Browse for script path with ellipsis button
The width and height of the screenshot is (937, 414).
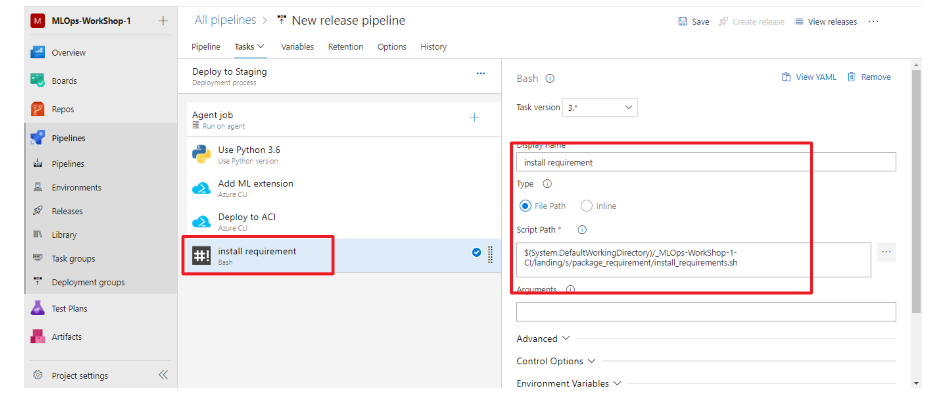pos(886,253)
